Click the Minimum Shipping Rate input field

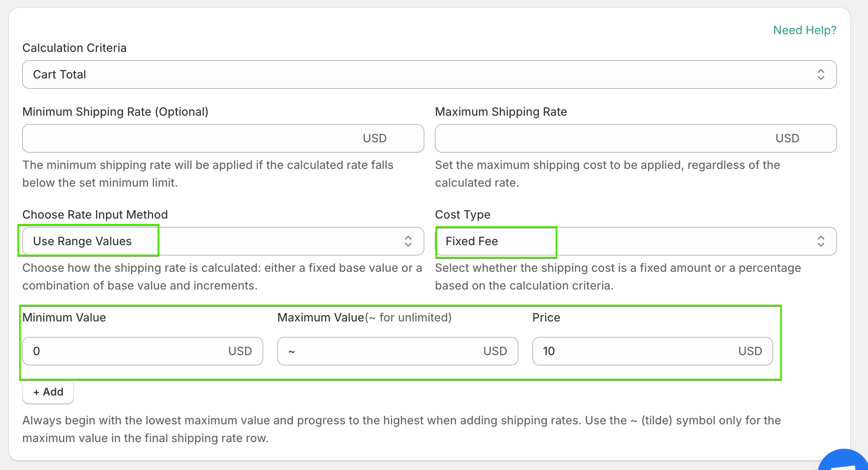191,138
